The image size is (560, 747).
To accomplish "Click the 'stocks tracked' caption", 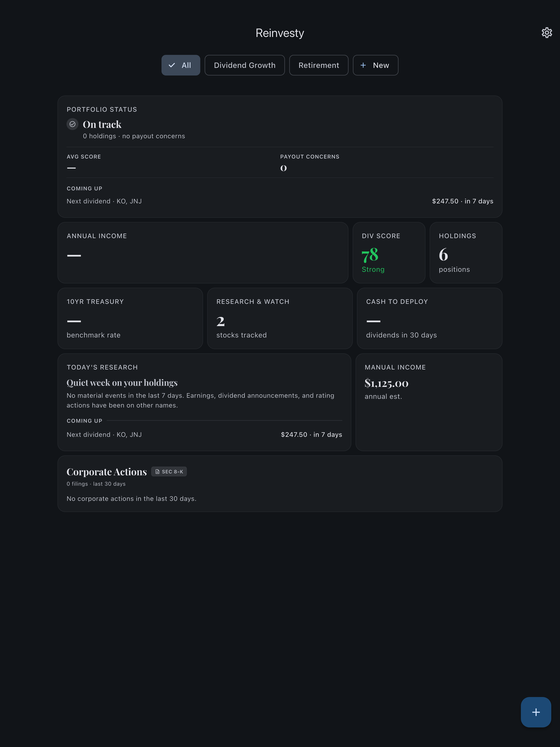I will 241,335.
